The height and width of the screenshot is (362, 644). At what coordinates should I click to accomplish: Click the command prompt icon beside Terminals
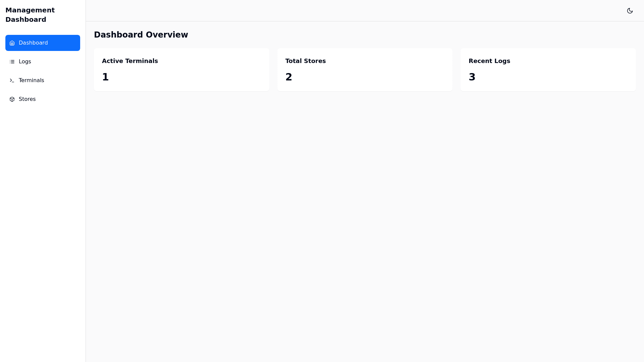(x=12, y=80)
